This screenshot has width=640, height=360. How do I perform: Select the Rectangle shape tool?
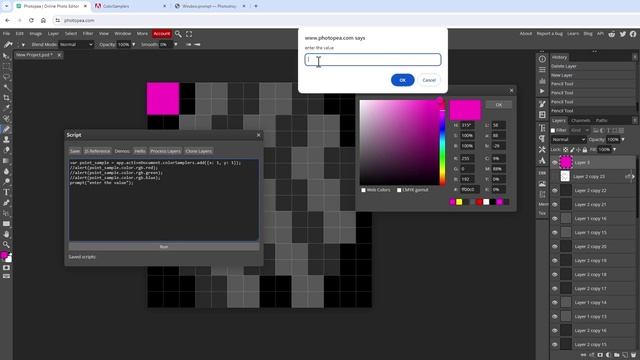point(6,224)
